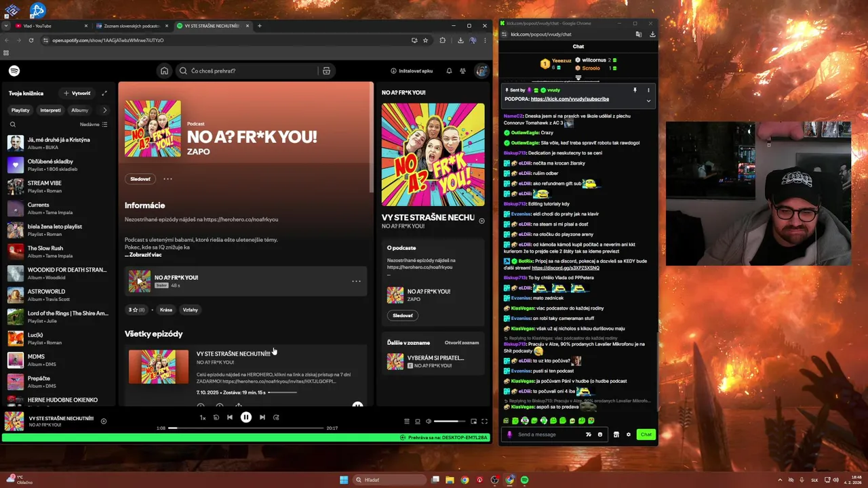Open new browser tab plus button

[259, 26]
